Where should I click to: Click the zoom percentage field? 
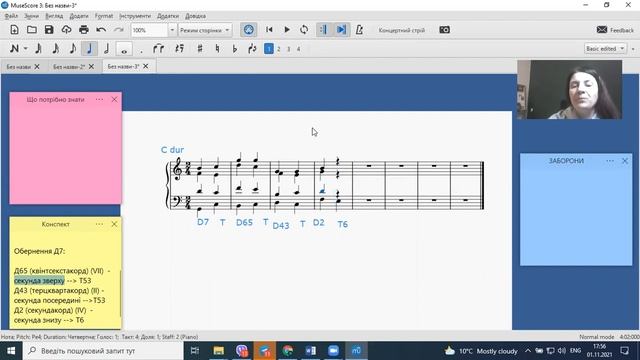[x=149, y=30]
